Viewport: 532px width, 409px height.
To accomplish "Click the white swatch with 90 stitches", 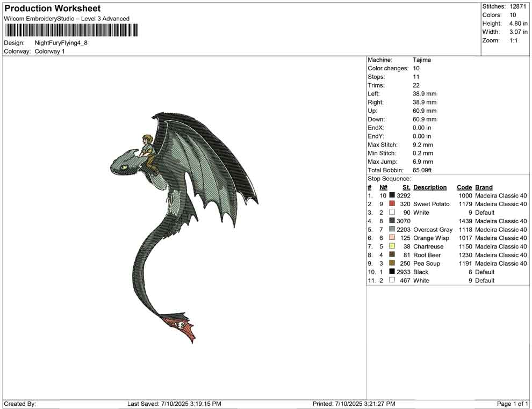I will (x=392, y=212).
